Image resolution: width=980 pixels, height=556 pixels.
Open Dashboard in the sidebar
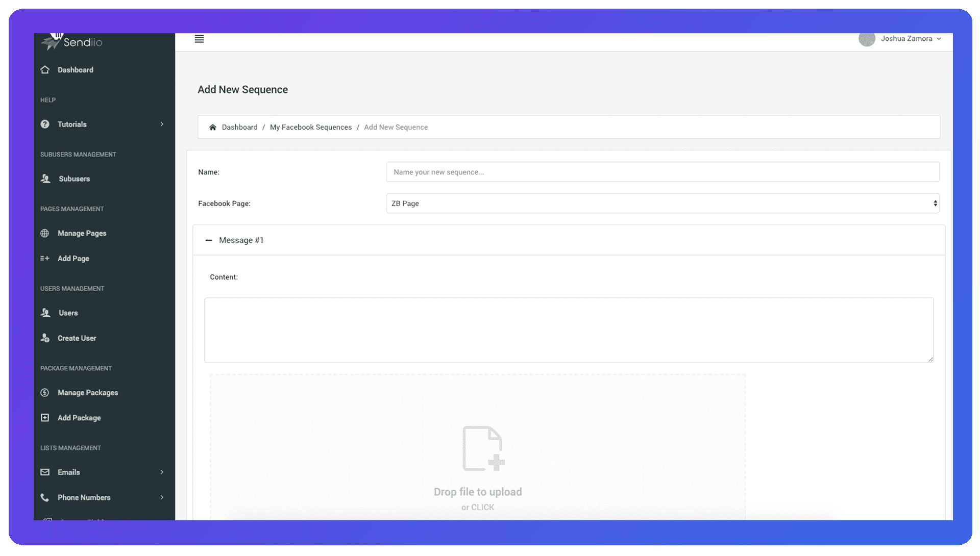click(x=75, y=70)
